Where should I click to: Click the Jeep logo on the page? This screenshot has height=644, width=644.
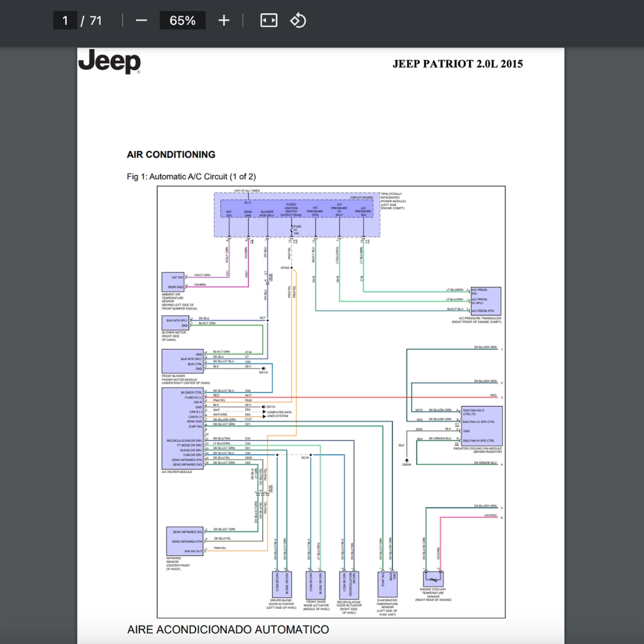[110, 61]
